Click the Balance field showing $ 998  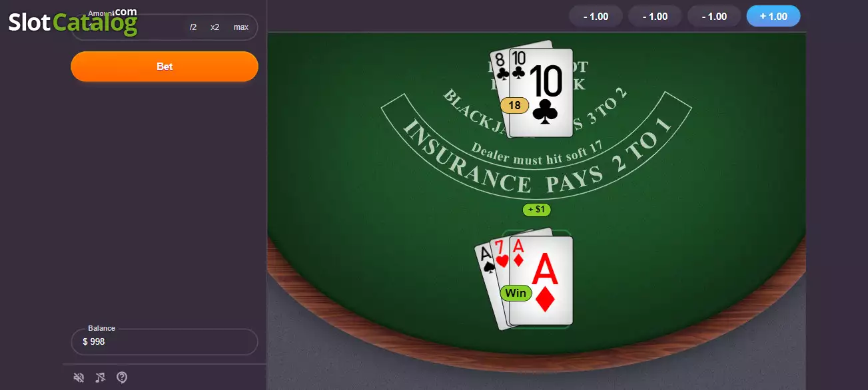165,341
